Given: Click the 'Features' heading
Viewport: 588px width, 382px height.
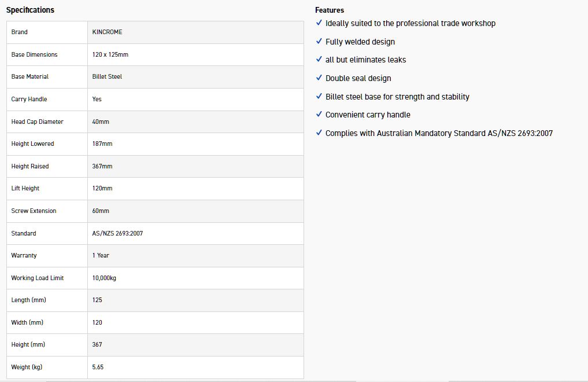Looking at the screenshot, I should click(330, 10).
